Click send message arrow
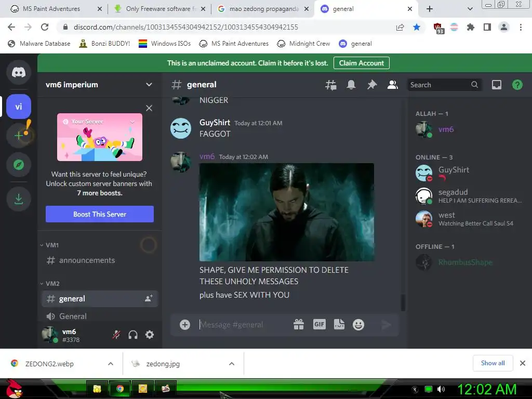The height and width of the screenshot is (399, 532). pos(386,325)
